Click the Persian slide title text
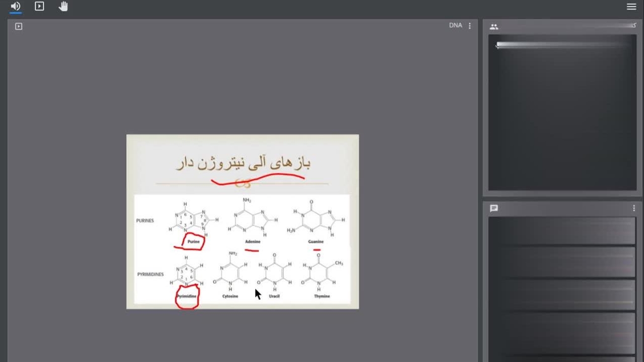644x362 pixels. tap(243, 163)
